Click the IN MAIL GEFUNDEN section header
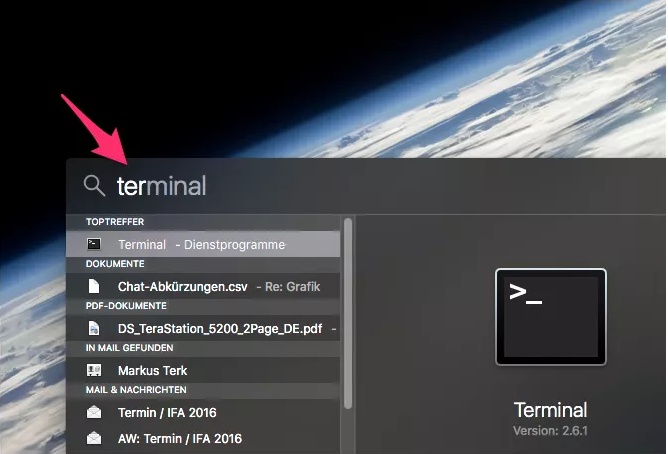The image size is (668, 454). [x=130, y=348]
